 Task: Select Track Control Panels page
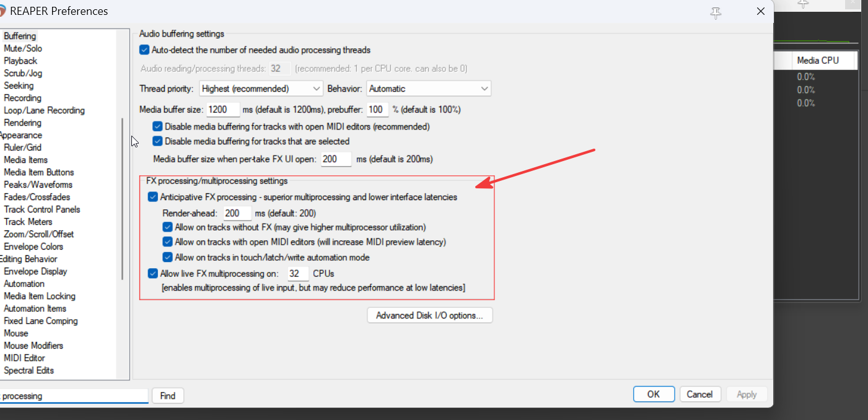point(42,209)
